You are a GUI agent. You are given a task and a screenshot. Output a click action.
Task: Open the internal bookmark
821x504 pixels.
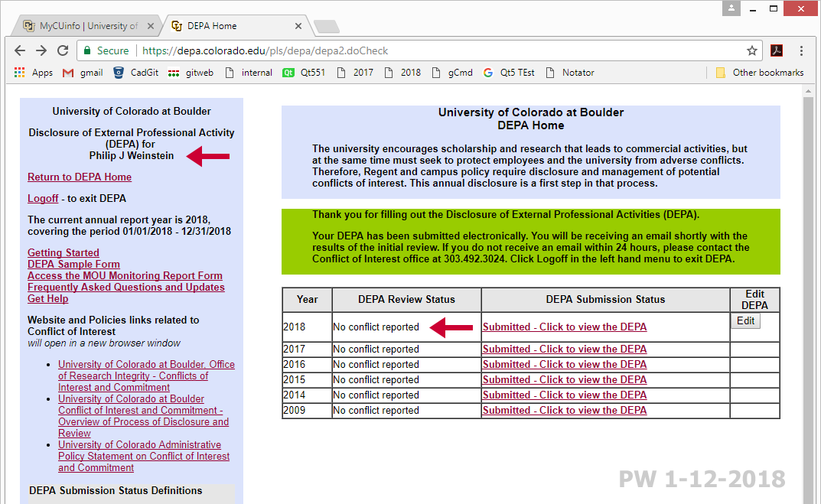249,73
